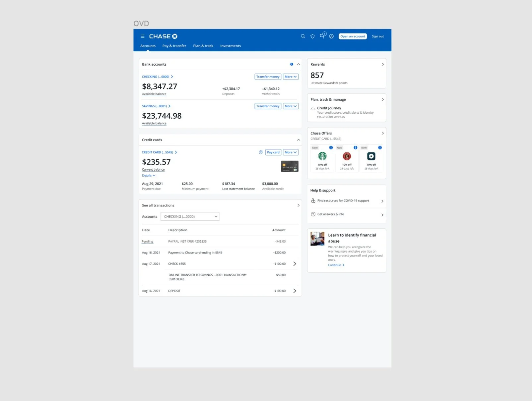This screenshot has height=401, width=532.
Task: Select the Uber offer logo
Action: pyautogui.click(x=371, y=156)
